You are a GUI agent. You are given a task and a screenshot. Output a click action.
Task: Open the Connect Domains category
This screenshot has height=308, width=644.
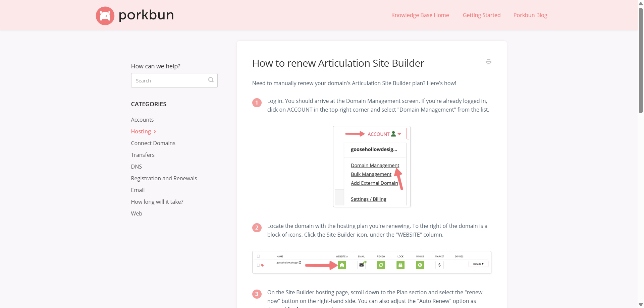153,143
